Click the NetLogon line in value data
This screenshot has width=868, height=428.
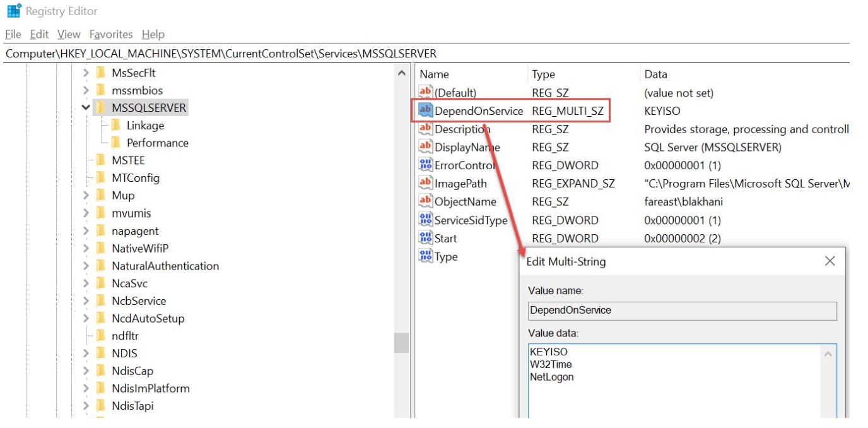click(x=552, y=377)
